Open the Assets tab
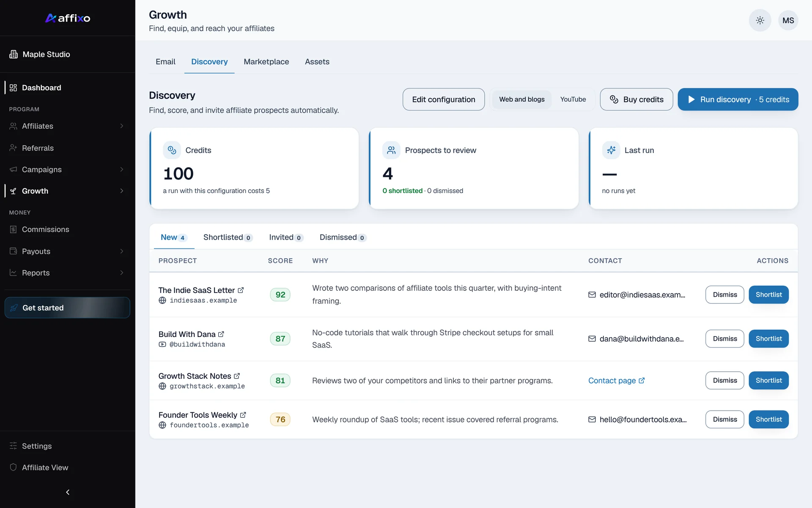Viewport: 812px width, 508px height. 317,62
